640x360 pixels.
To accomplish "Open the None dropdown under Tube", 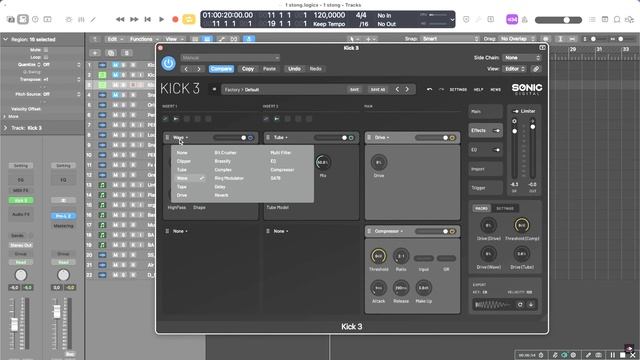I will (x=281, y=231).
